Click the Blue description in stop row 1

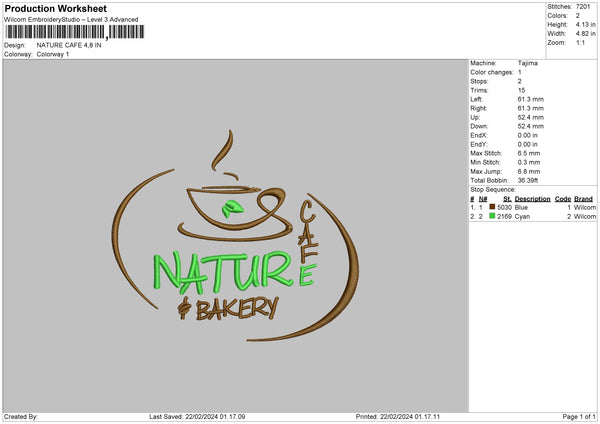pyautogui.click(x=521, y=207)
